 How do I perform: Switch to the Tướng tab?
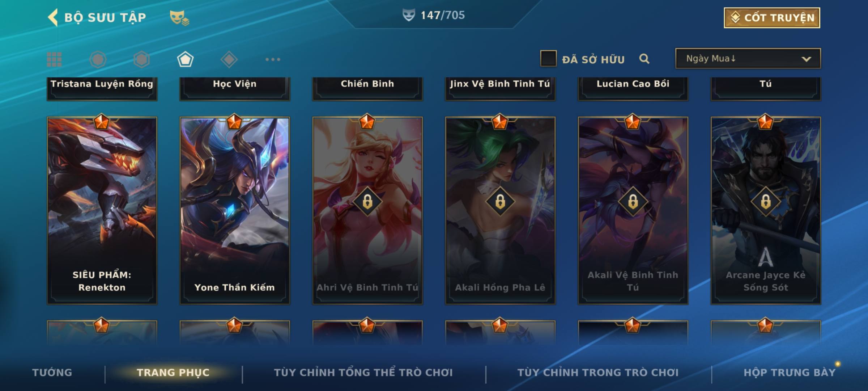coord(52,373)
